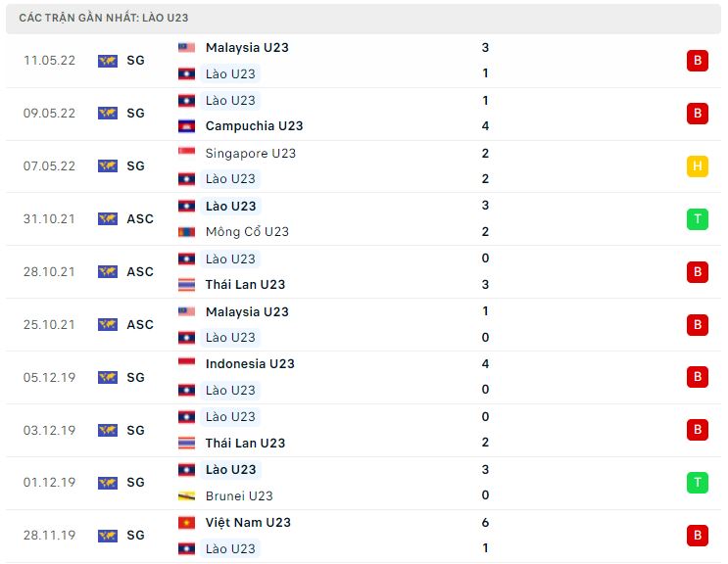Viewport: 728px width, 564px height.
Task: Open the Indonesia U23 team link
Action: [250, 363]
